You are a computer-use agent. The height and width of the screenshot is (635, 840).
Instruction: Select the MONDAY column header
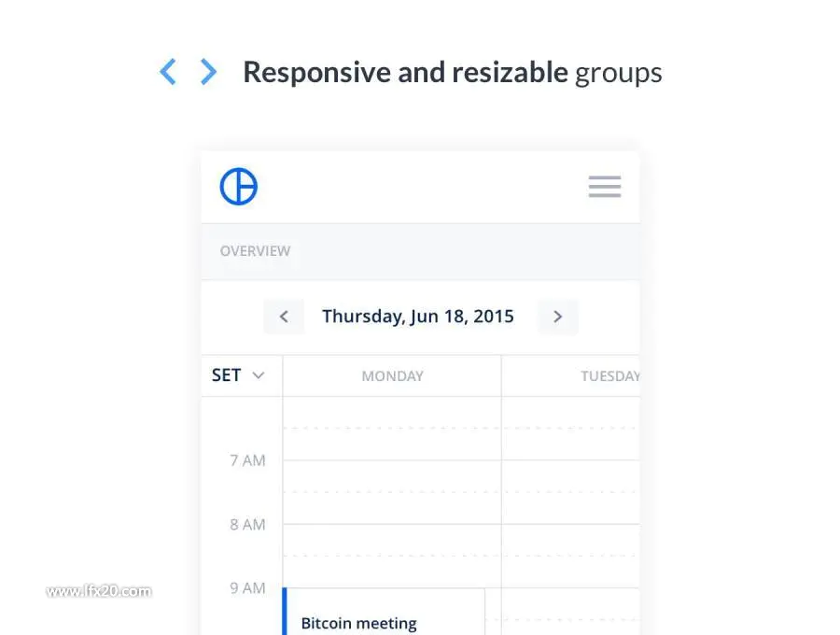(392, 376)
